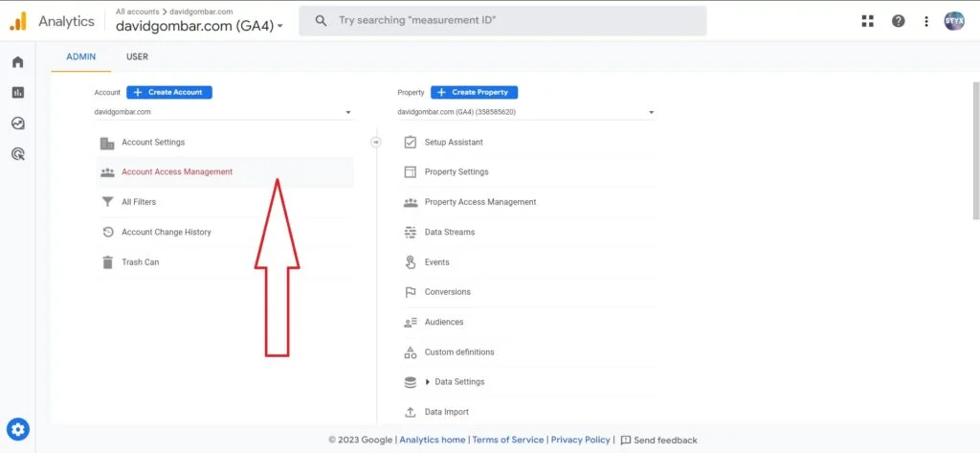Viewport: 980px width, 453px height.
Task: Click the Account Settings building icon
Action: [x=107, y=143]
